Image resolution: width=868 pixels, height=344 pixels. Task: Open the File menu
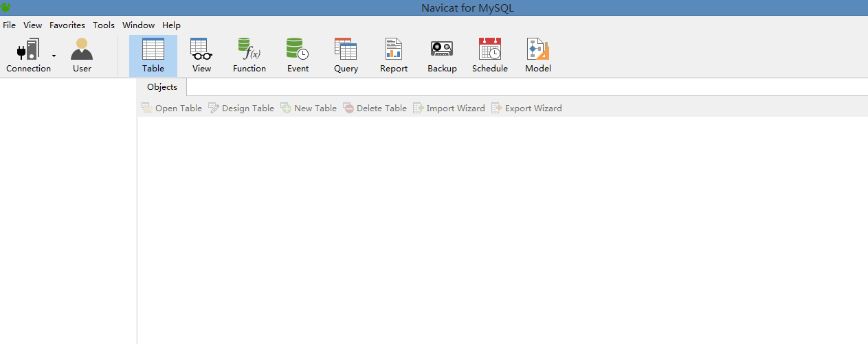tap(10, 25)
